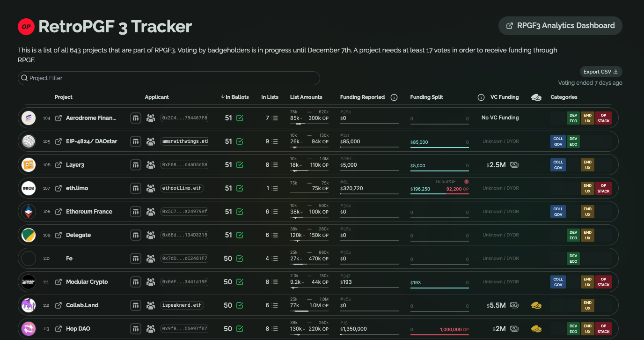Open Aerodrome Finance external link icon

pyautogui.click(x=59, y=118)
